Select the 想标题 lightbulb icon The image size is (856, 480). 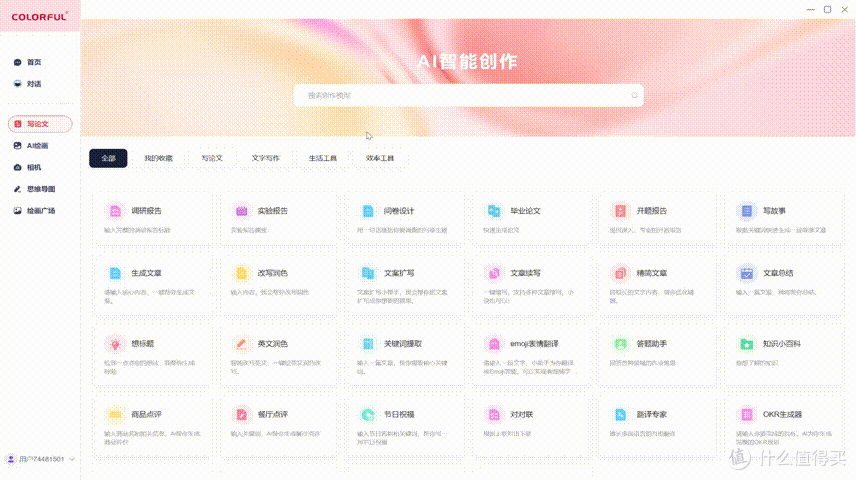pyautogui.click(x=115, y=344)
